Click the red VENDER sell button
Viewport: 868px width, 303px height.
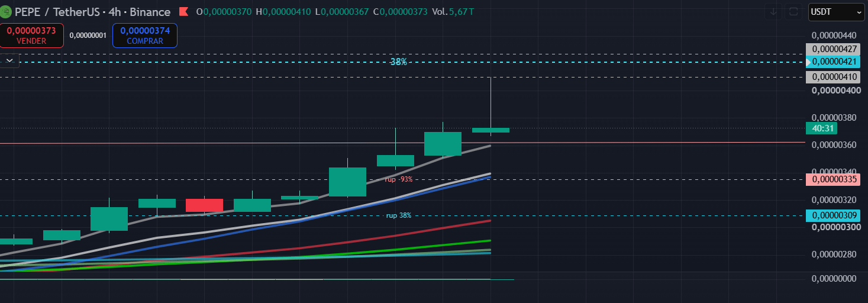click(x=31, y=36)
